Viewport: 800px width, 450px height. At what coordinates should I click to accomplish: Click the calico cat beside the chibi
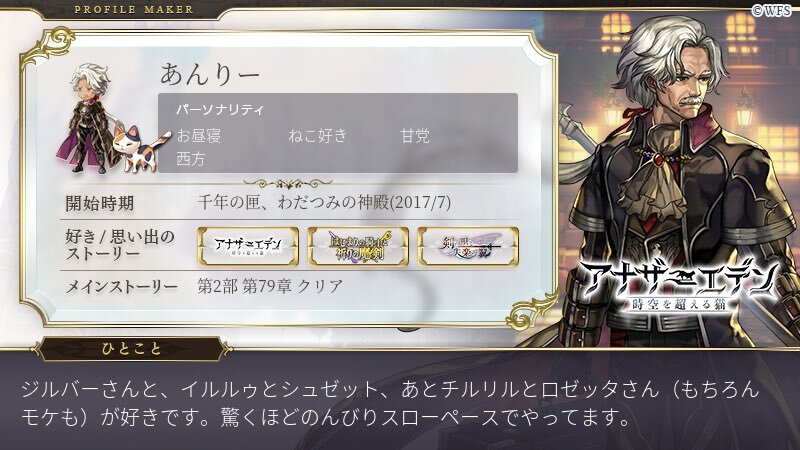point(140,148)
